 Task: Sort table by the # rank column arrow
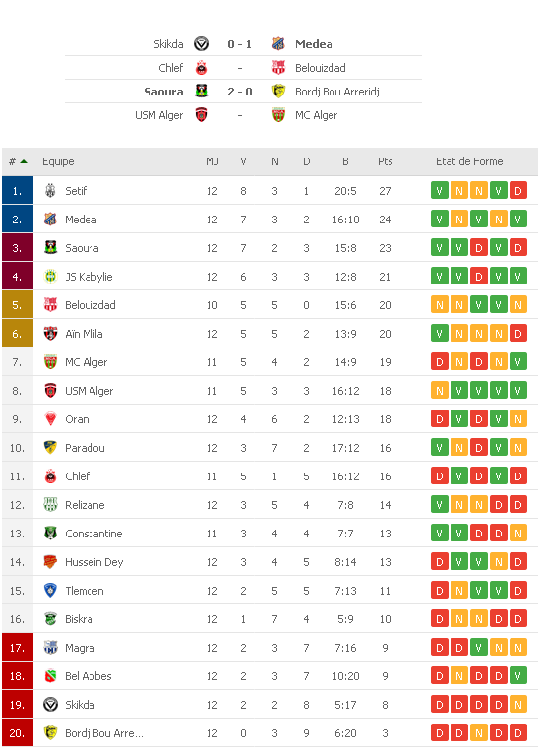tap(24, 161)
